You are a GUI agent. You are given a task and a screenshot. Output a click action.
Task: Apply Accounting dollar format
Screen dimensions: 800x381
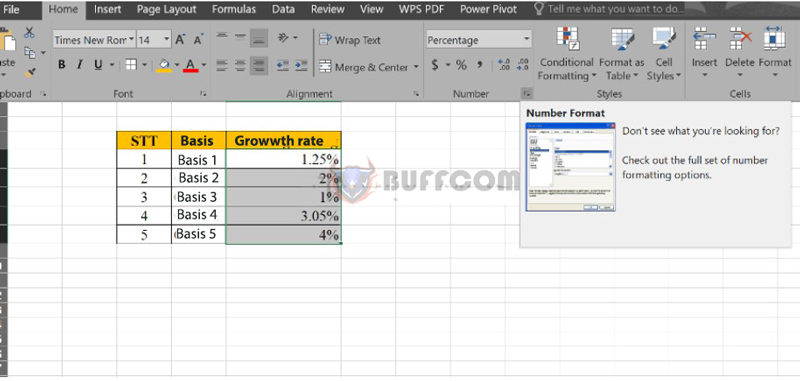(x=435, y=65)
